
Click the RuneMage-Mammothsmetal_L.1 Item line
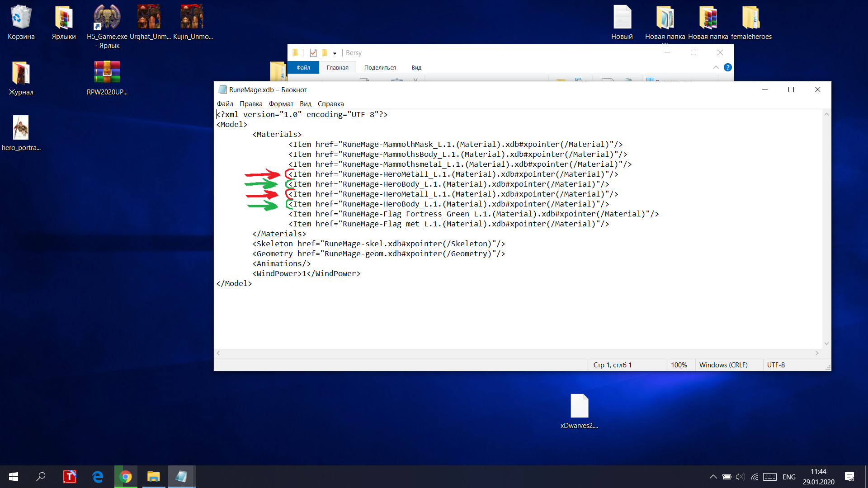[460, 164]
